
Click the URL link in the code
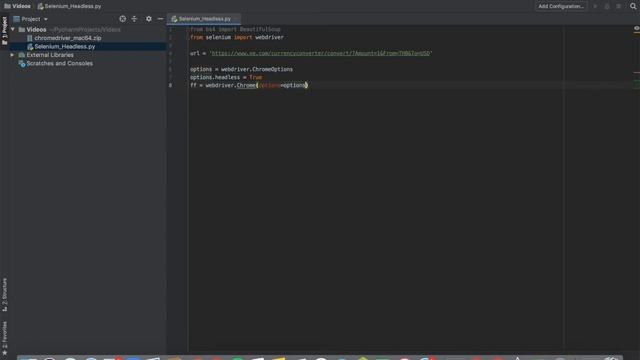320,53
